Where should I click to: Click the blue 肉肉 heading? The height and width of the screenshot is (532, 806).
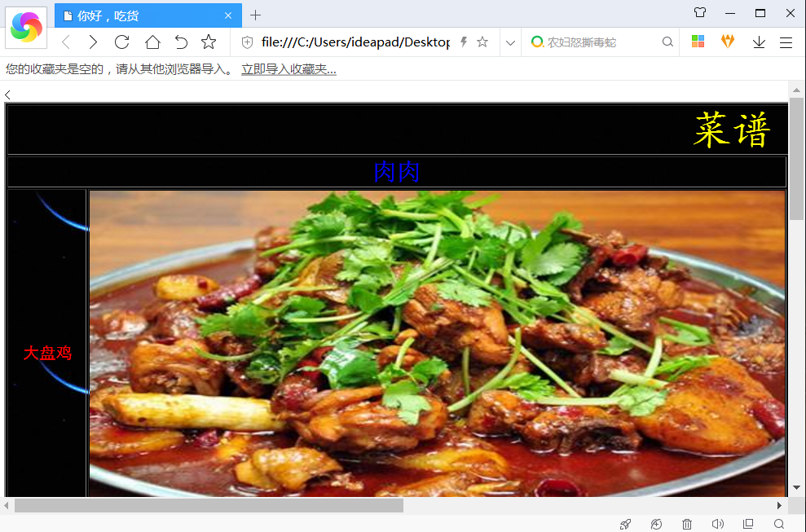point(397,172)
